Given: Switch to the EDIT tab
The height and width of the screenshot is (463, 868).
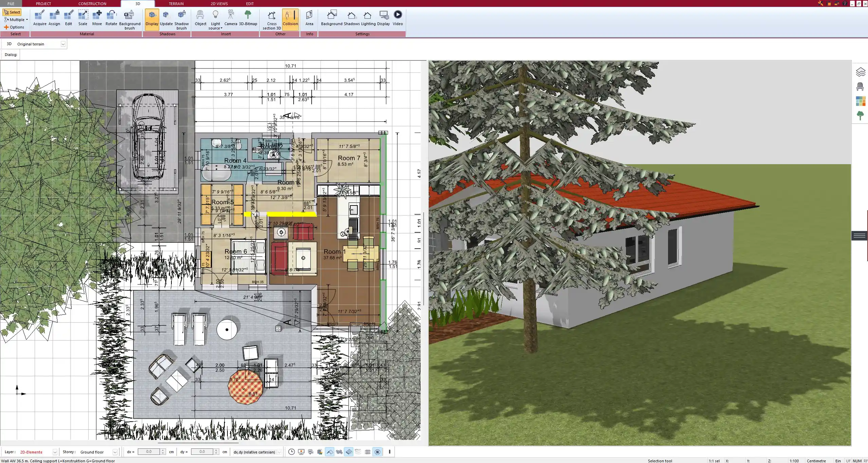Looking at the screenshot, I should pyautogui.click(x=250, y=4).
